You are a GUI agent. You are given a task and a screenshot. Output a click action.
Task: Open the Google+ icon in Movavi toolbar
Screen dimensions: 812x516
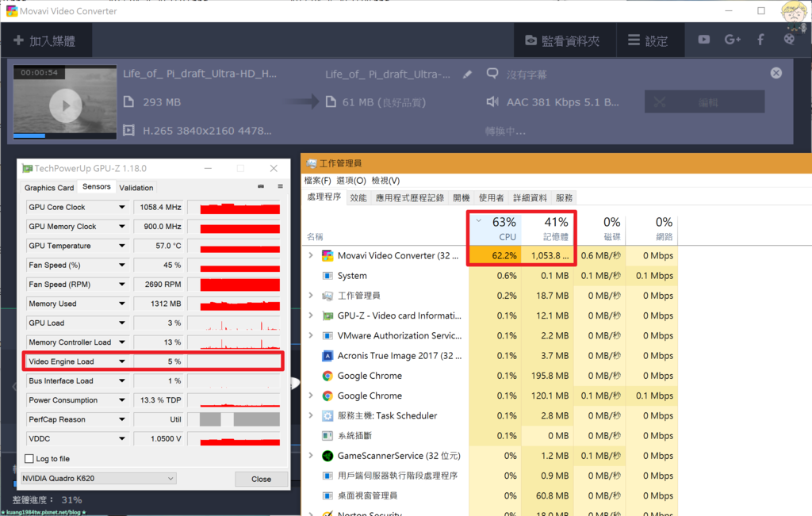pyautogui.click(x=732, y=40)
